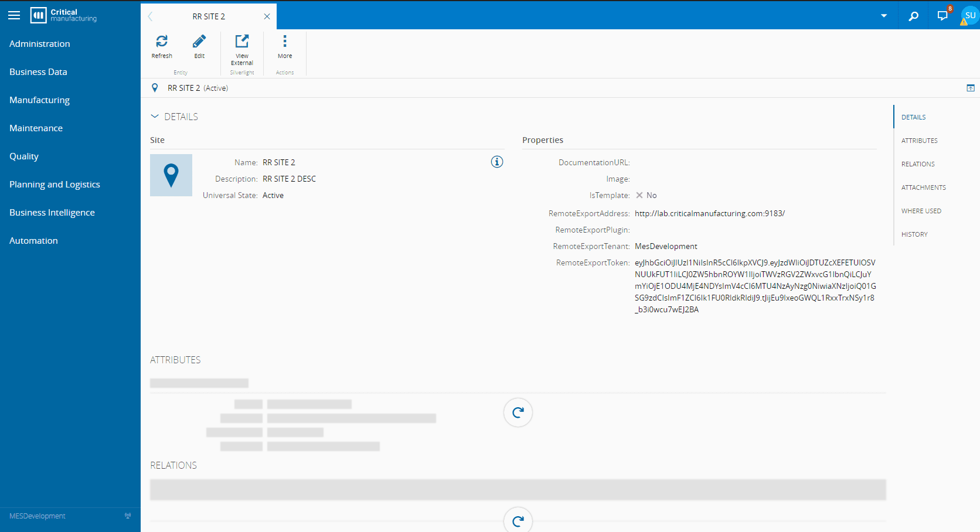Select WHERE USED in side navigation
This screenshot has height=532, width=980.
click(921, 211)
